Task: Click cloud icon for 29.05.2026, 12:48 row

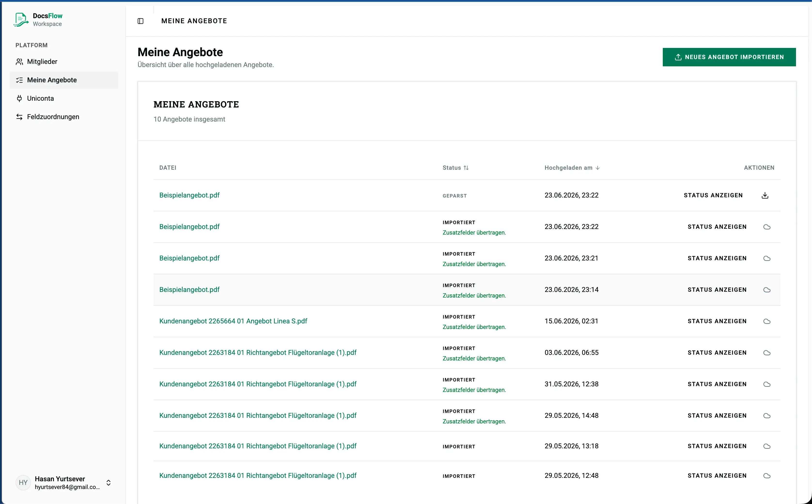Action: 767,476
